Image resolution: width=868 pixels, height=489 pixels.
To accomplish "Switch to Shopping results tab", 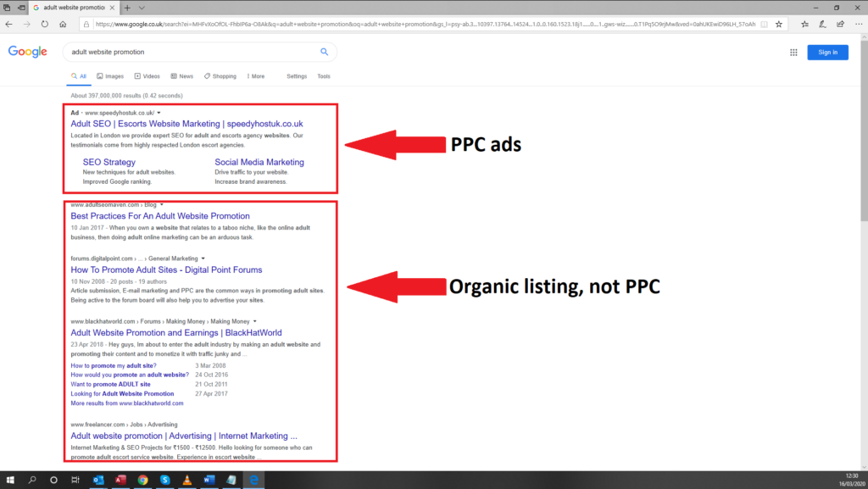I will click(220, 76).
